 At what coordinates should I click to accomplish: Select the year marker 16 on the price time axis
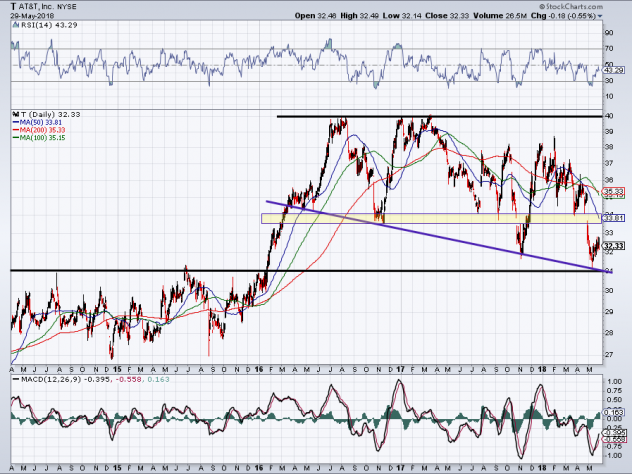click(x=259, y=369)
